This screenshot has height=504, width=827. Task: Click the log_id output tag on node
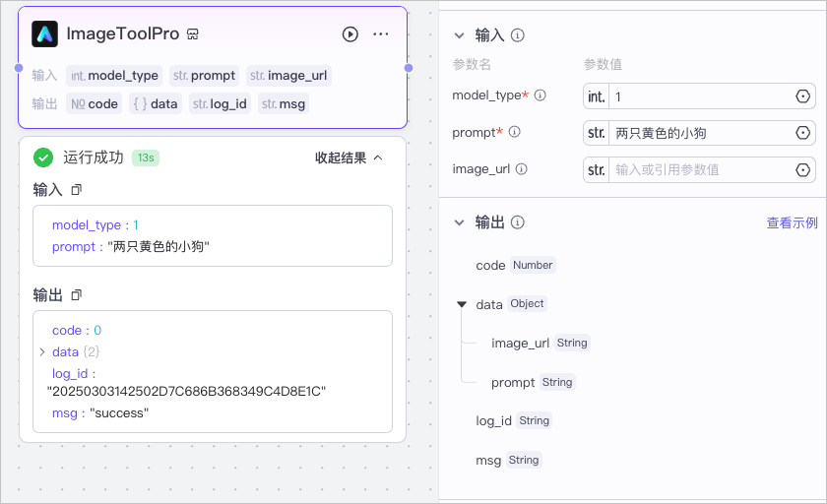220,104
